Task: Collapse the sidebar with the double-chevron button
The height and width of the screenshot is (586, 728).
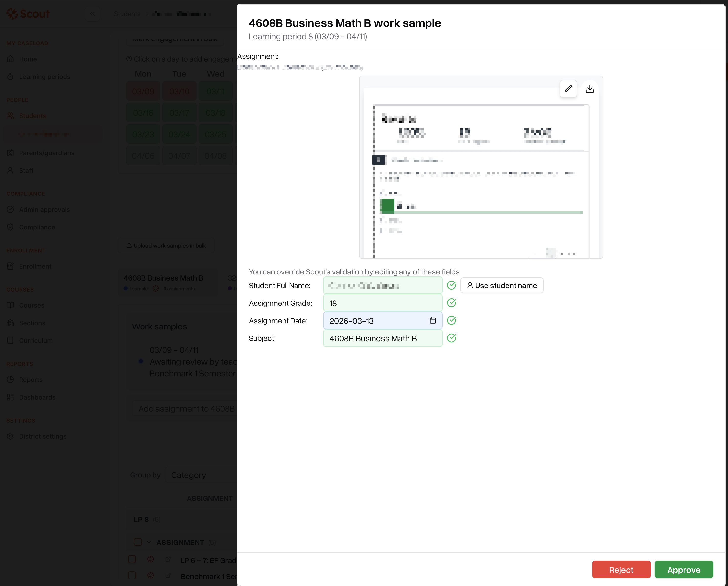Action: (x=92, y=14)
